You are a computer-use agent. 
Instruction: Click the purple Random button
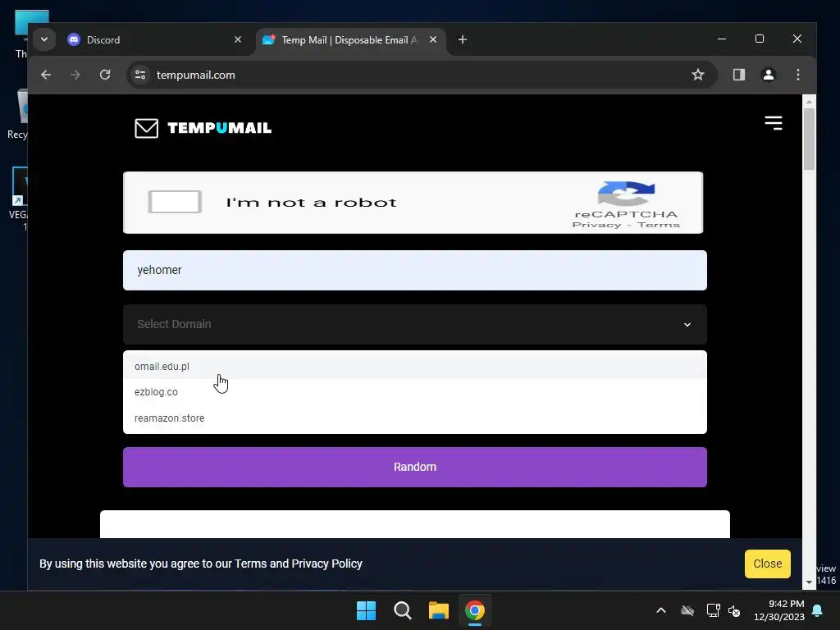414,467
